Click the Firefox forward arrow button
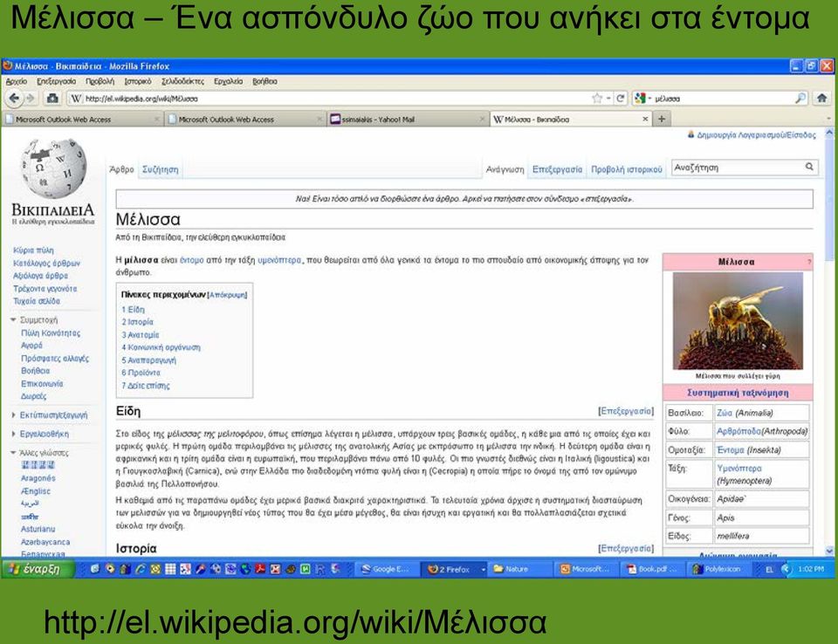838x644 pixels. click(30, 99)
